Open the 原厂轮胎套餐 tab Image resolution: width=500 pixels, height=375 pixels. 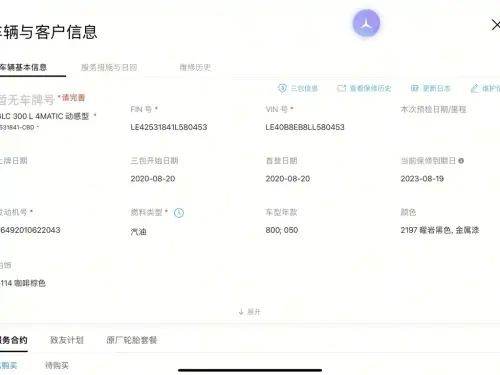pyautogui.click(x=132, y=340)
